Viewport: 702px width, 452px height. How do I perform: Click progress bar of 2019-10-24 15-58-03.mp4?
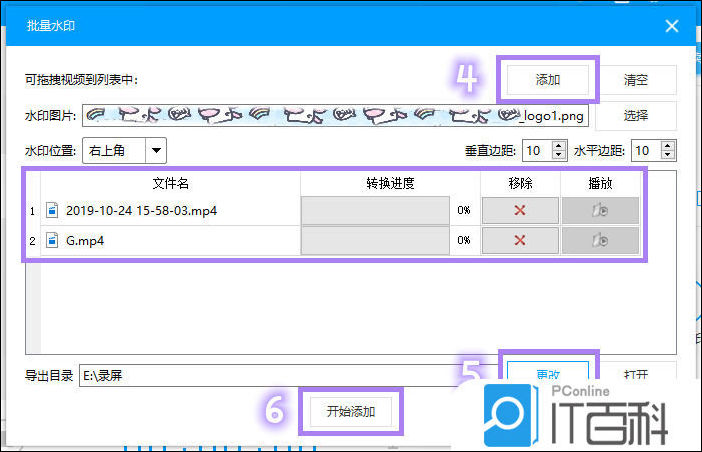click(x=375, y=210)
